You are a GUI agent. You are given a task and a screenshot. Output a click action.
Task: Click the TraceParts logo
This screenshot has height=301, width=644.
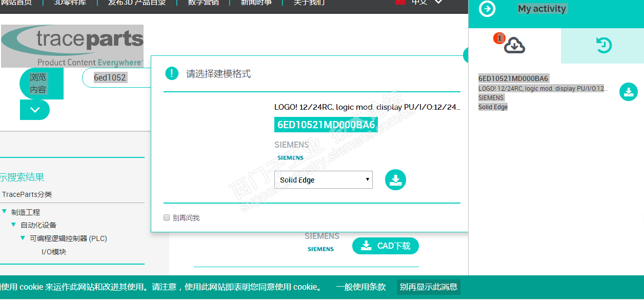pos(72,46)
